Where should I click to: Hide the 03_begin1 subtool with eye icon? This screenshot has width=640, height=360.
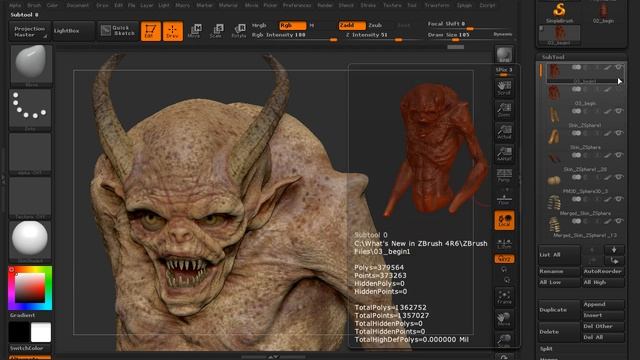pos(619,67)
